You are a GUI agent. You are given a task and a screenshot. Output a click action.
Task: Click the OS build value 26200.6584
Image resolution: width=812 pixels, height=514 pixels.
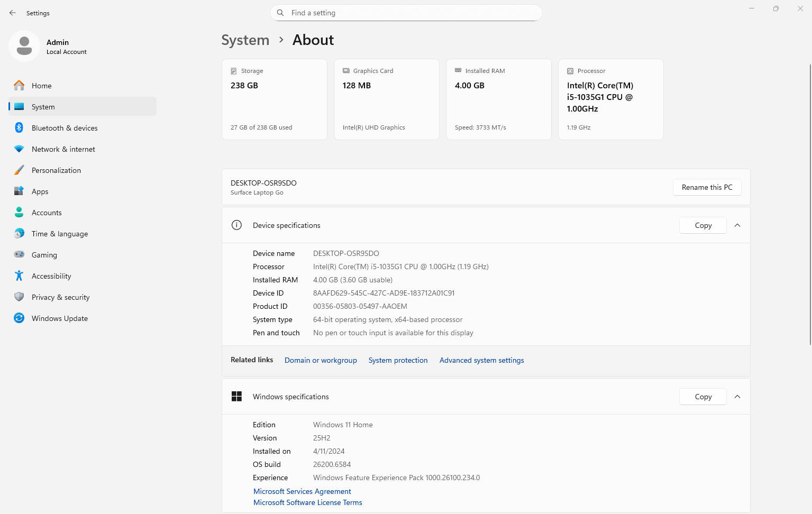[332, 464]
